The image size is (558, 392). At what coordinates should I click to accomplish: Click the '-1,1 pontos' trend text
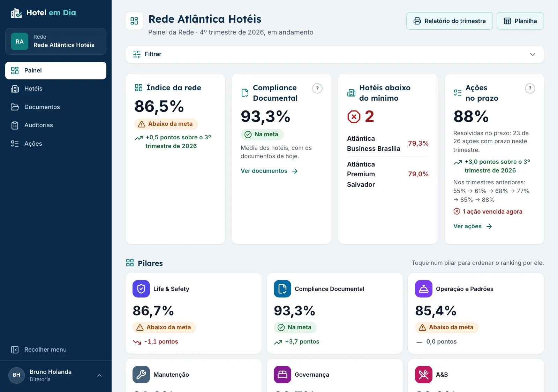point(161,342)
